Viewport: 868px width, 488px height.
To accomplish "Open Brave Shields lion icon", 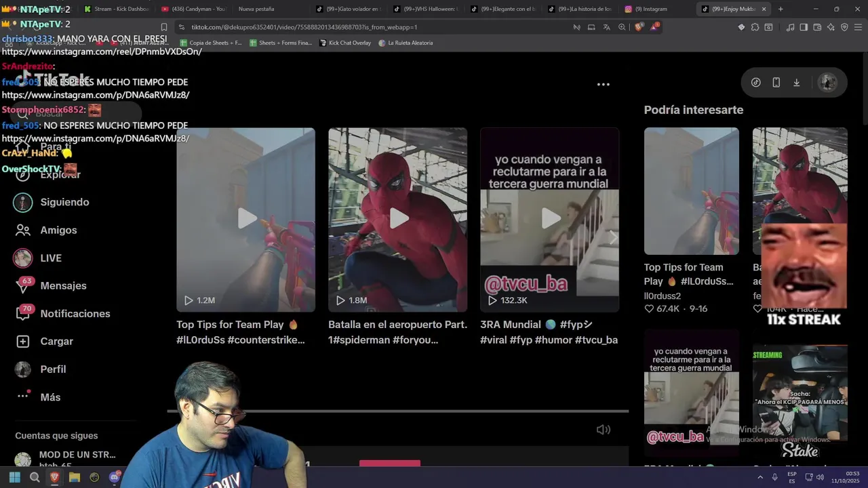I will coord(639,27).
